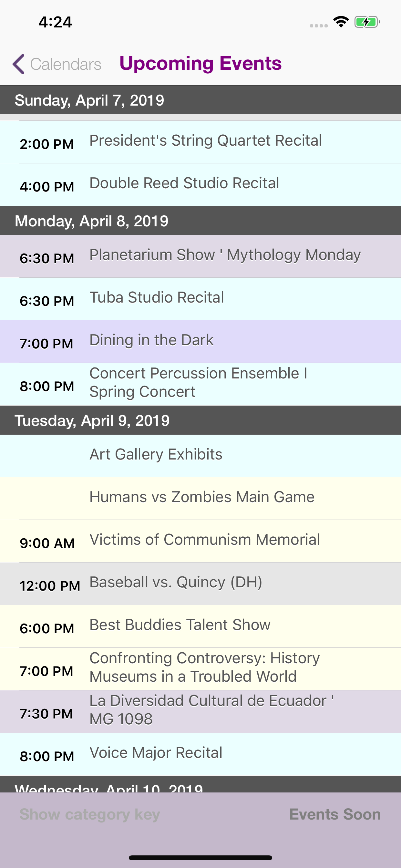Open Victims of Communism Memorial event
401x868 pixels.
coord(200,541)
